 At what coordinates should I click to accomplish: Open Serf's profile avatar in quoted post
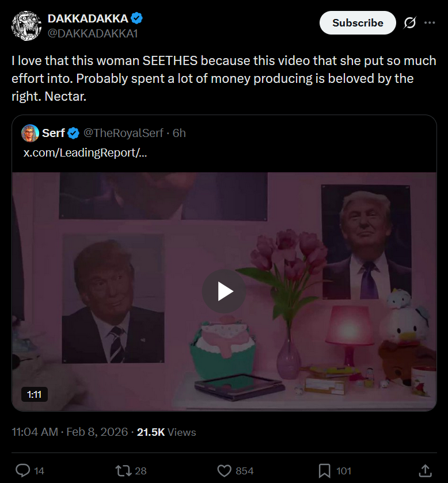[30, 133]
